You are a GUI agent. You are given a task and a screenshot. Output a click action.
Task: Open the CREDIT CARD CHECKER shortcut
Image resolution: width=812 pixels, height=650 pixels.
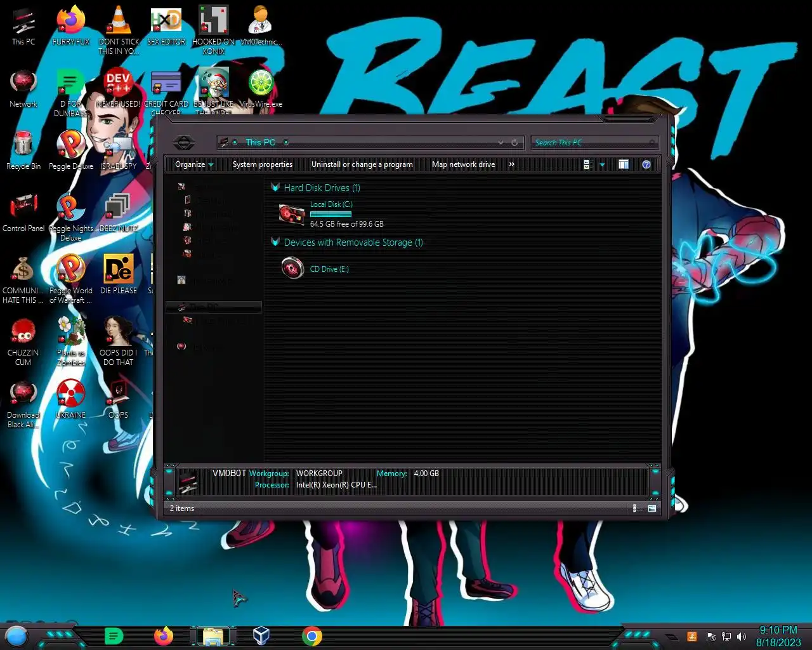(166, 92)
